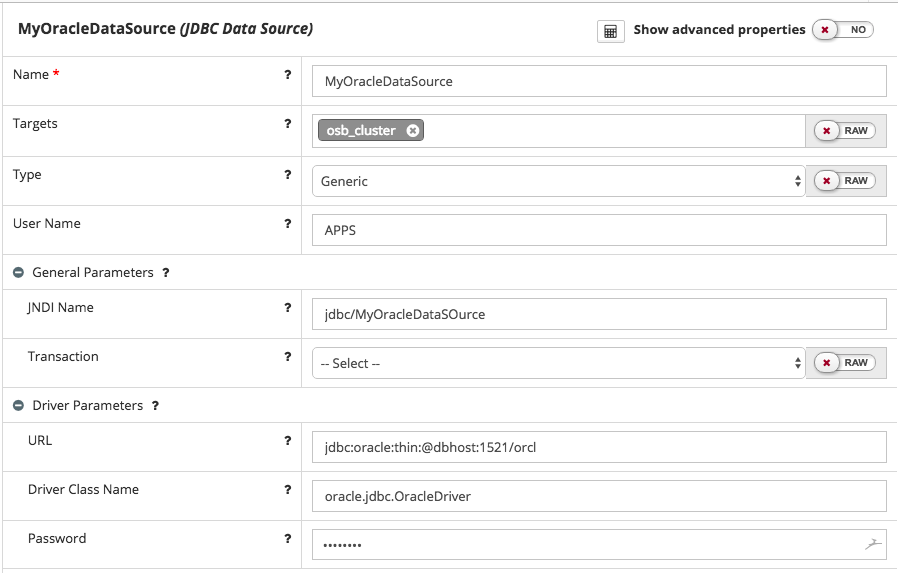Toggle Show advanced properties switch
The height and width of the screenshot is (573, 898).
pos(843,30)
